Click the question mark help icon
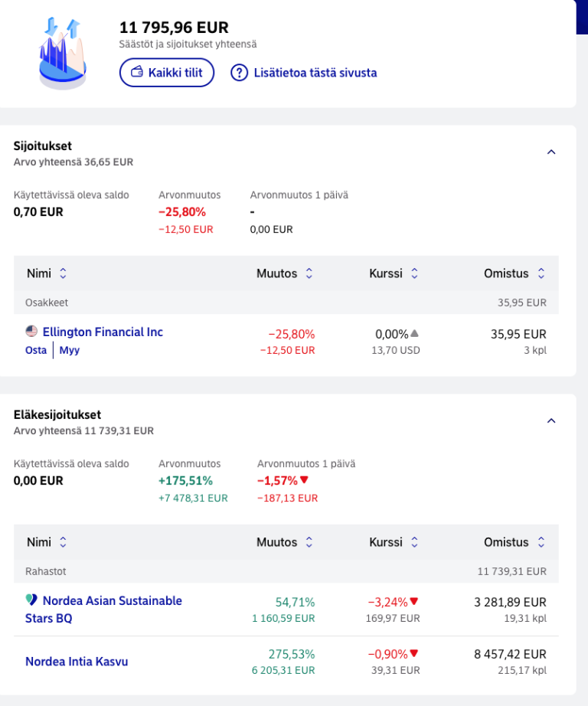 coord(239,73)
